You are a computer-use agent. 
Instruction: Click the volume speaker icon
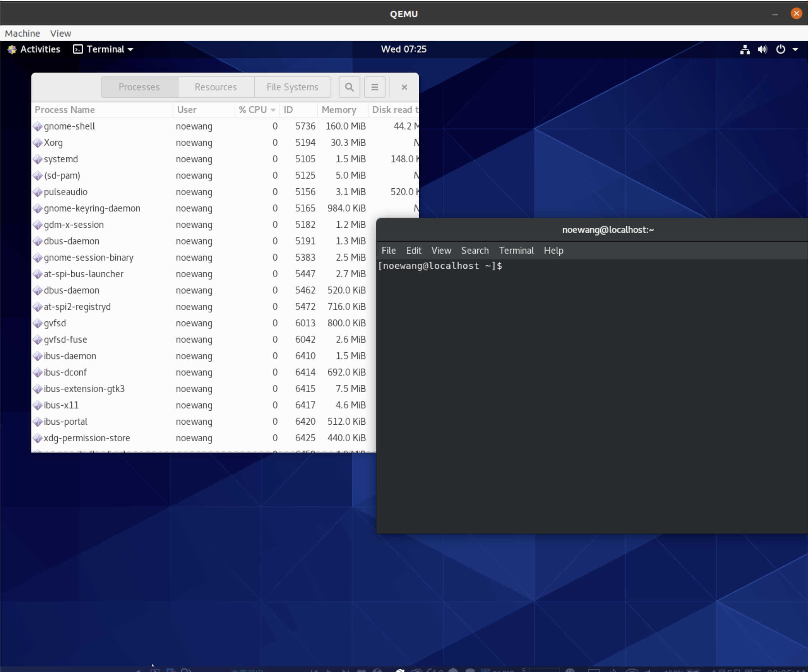(762, 49)
